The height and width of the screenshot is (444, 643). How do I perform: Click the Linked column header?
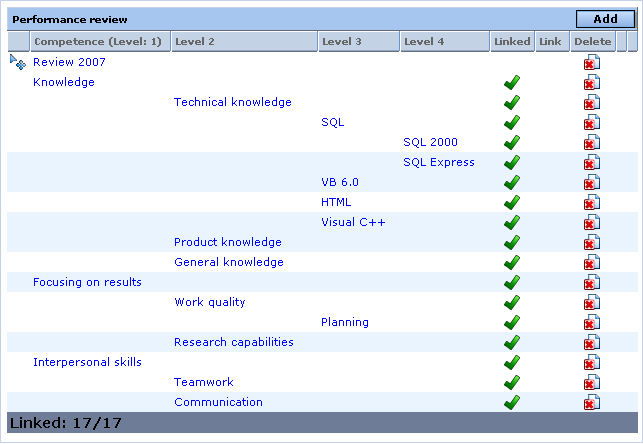pyautogui.click(x=512, y=41)
